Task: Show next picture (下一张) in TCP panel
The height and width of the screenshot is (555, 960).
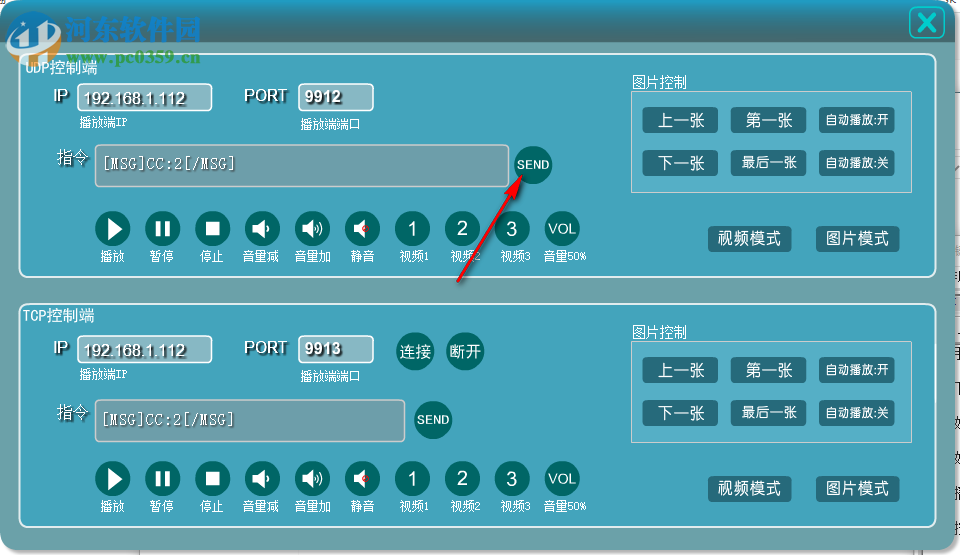Action: coord(680,413)
